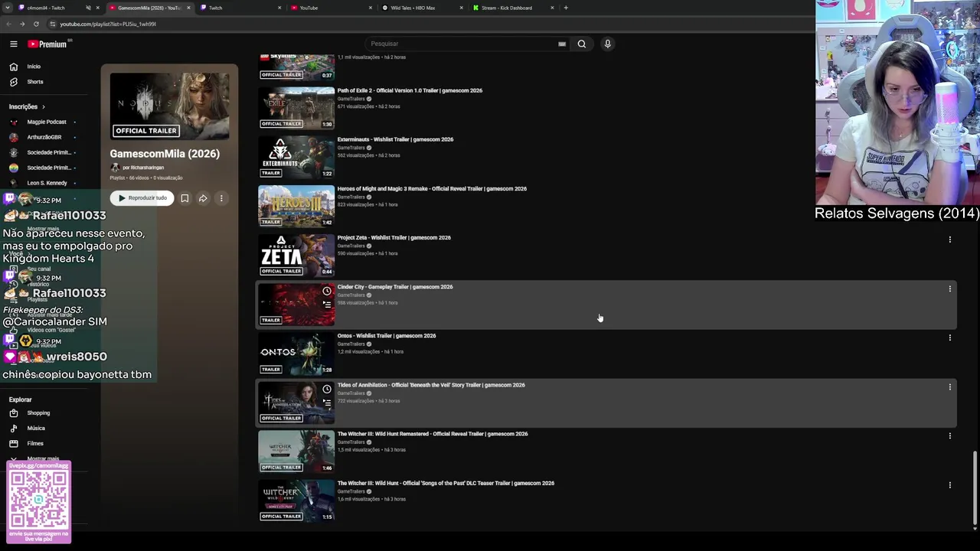980x551 pixels.
Task: Play the Ontos trailer thumbnail
Action: point(296,353)
